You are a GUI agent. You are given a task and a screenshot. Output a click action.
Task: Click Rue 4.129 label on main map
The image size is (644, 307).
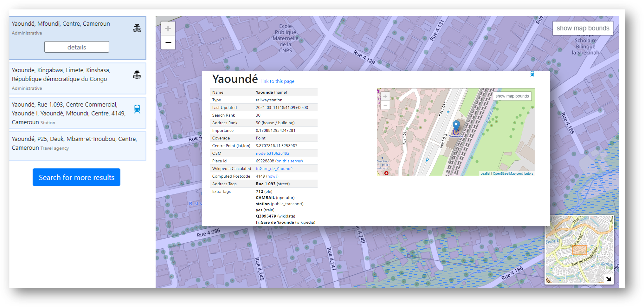coord(364,57)
